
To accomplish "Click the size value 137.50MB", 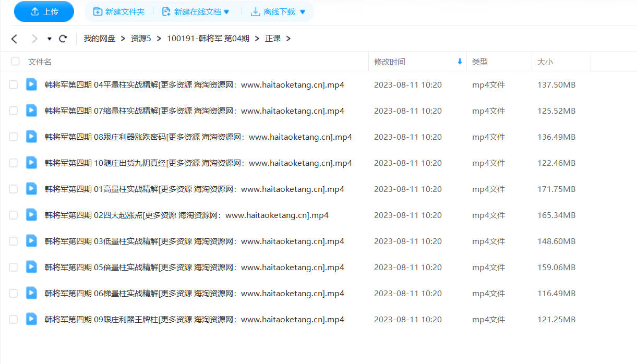I will [557, 84].
